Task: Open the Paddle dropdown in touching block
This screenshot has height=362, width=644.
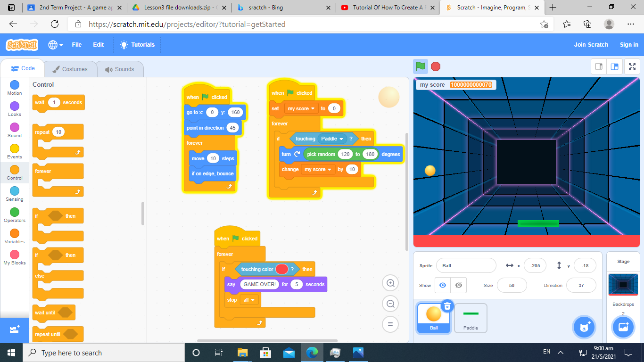Action: (332, 139)
